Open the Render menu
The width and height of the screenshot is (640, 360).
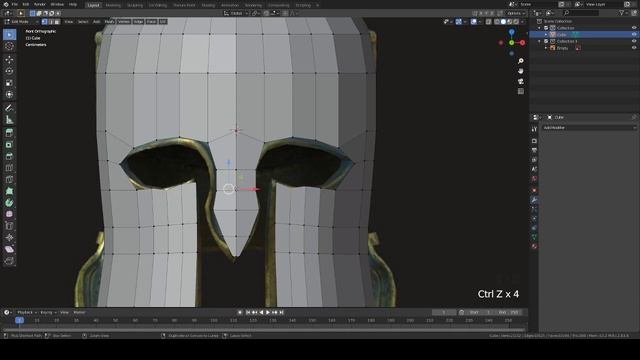[40, 4]
